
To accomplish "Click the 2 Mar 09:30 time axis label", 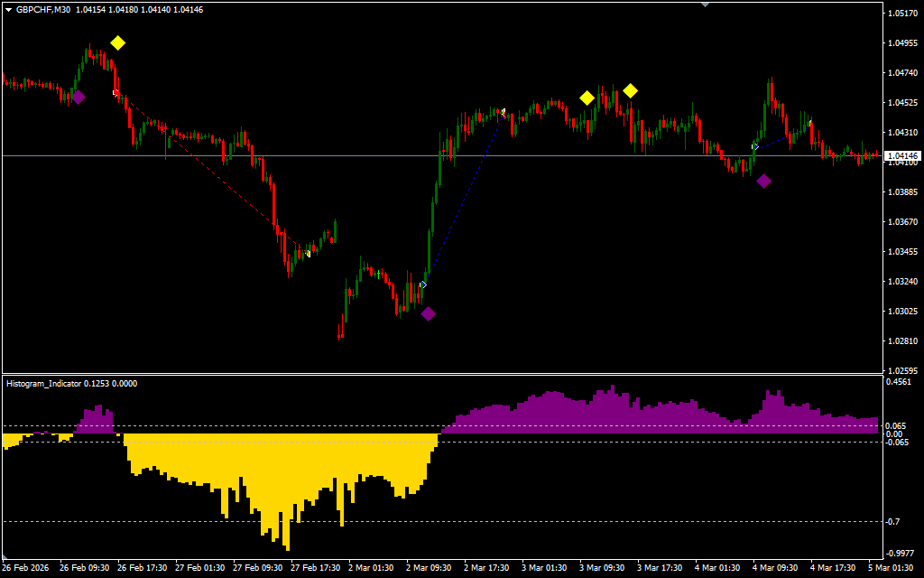I will (428, 568).
